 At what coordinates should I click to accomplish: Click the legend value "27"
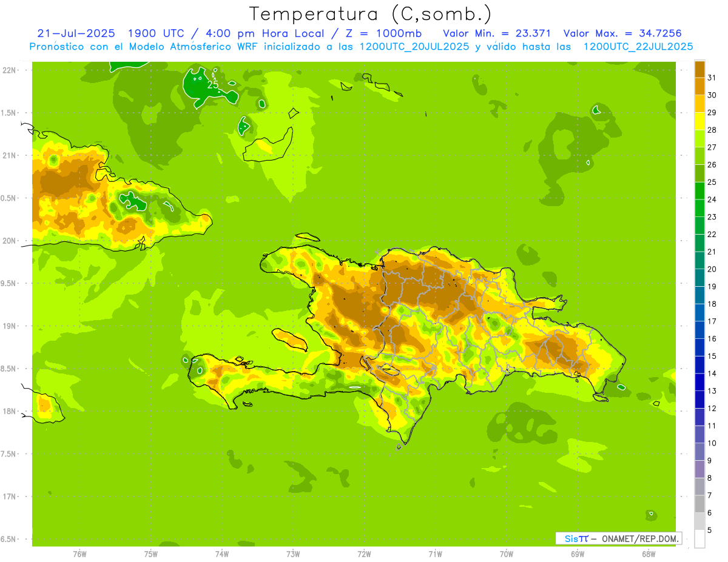712,147
